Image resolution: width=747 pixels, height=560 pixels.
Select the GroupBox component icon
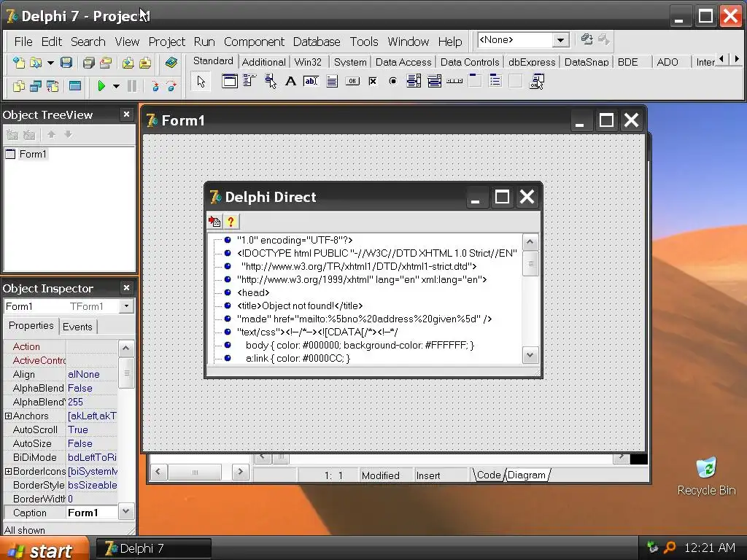pos(475,82)
